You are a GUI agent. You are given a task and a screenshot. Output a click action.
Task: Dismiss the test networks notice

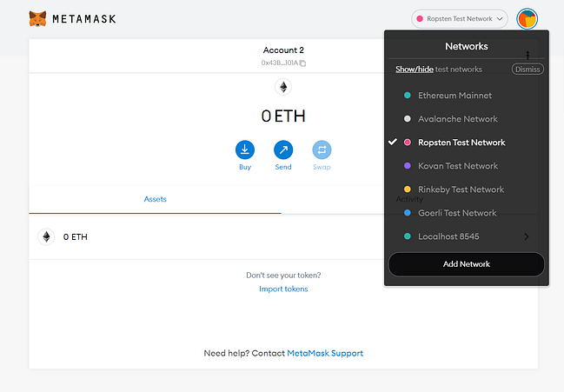pyautogui.click(x=528, y=69)
